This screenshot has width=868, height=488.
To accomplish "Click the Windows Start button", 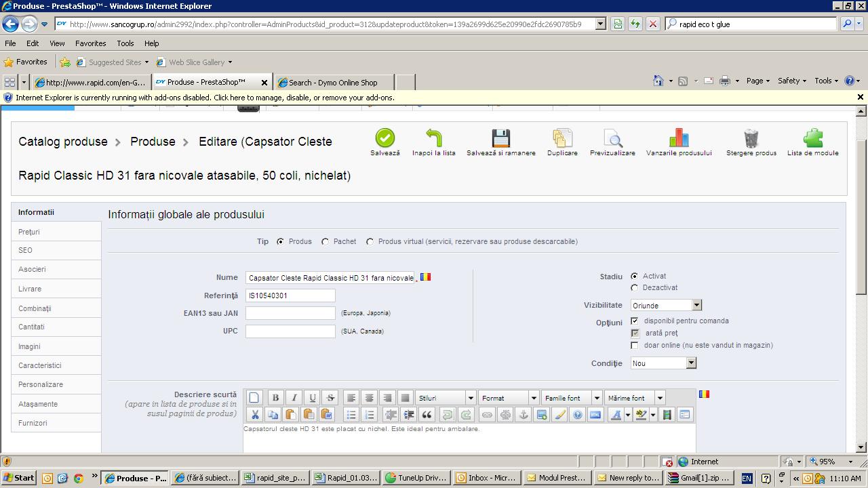I will coord(19,478).
